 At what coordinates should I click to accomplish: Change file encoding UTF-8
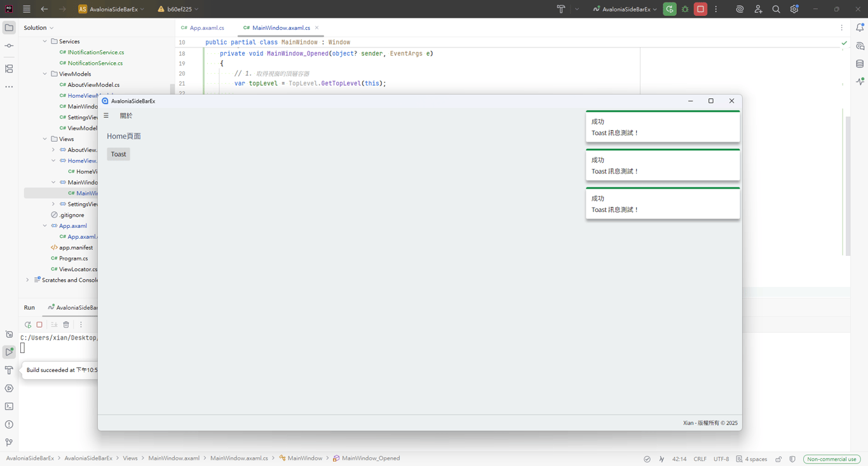(x=721, y=459)
